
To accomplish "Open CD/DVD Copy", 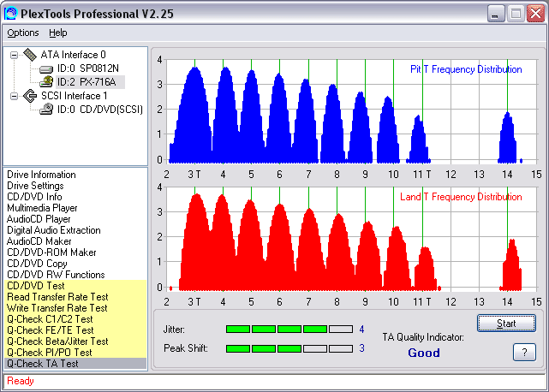I will coord(37,264).
